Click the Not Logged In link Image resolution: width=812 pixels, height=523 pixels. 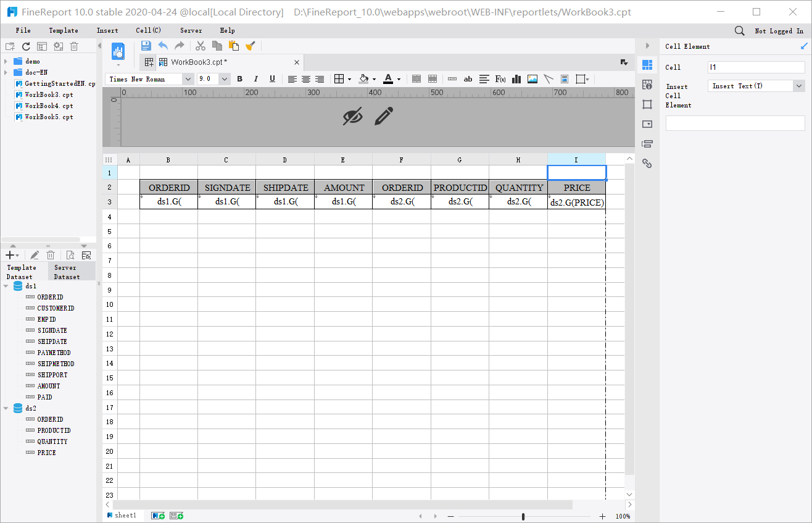[779, 30]
